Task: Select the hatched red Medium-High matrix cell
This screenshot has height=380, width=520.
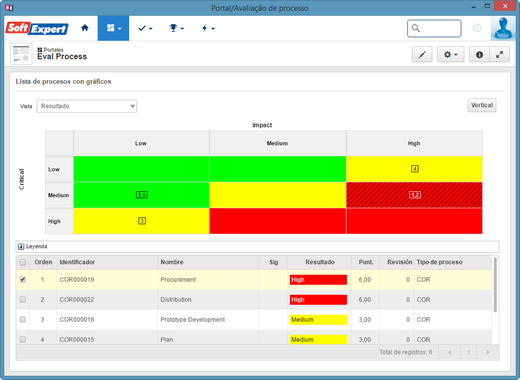Action: click(x=414, y=195)
